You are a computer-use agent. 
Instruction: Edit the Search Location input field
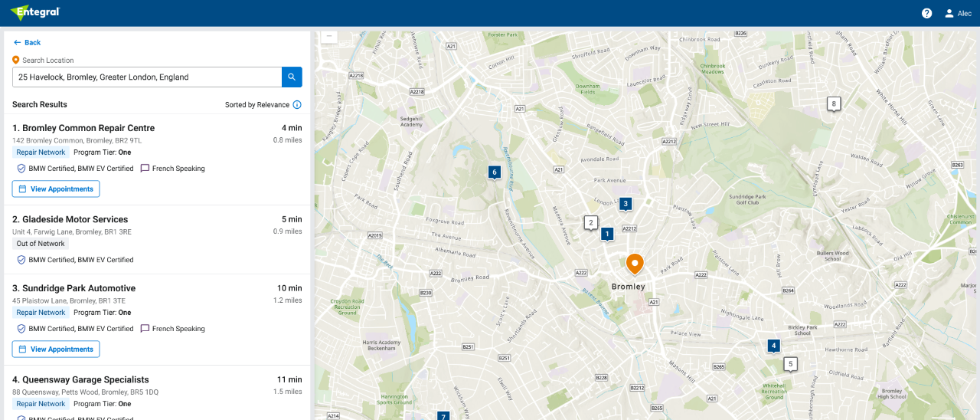pyautogui.click(x=147, y=77)
